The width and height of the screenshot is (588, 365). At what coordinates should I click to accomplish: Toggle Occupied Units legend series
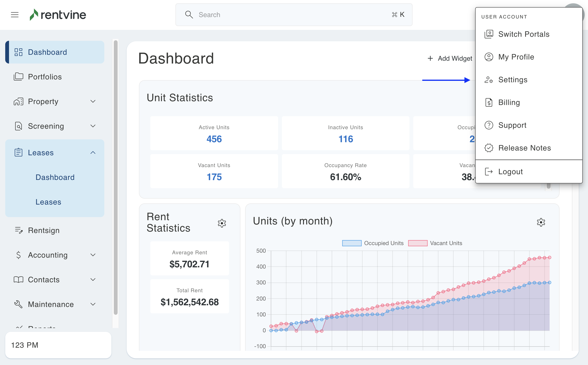click(373, 243)
